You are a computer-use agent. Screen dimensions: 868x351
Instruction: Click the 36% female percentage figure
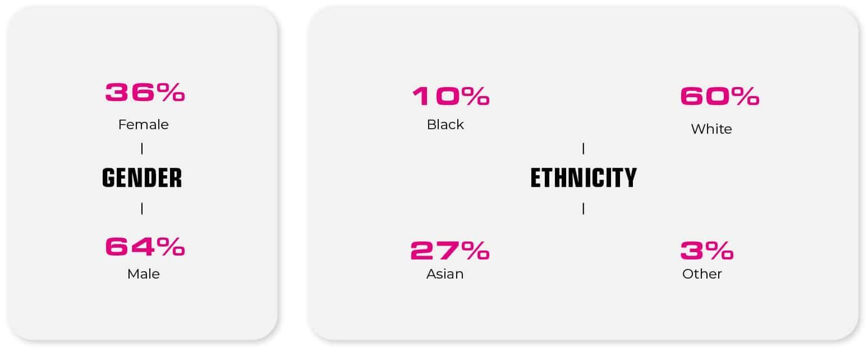coord(145,92)
